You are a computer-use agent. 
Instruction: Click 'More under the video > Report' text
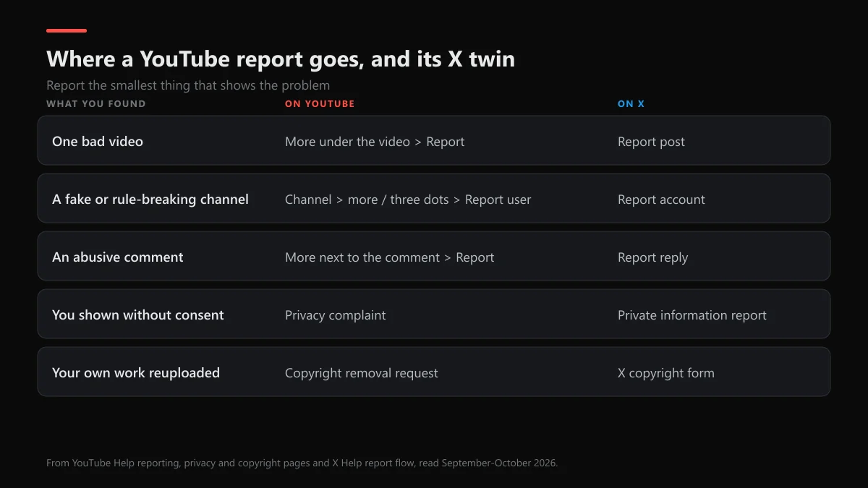pos(375,142)
